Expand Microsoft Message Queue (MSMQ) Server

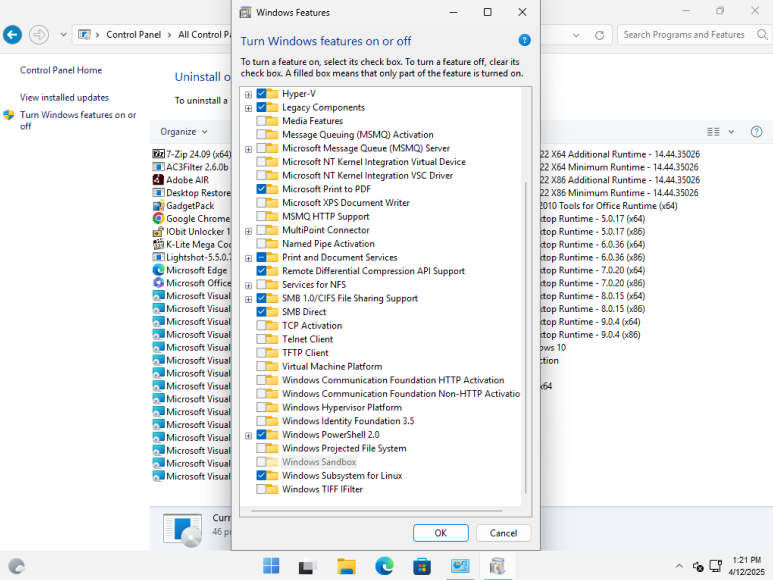coord(248,149)
